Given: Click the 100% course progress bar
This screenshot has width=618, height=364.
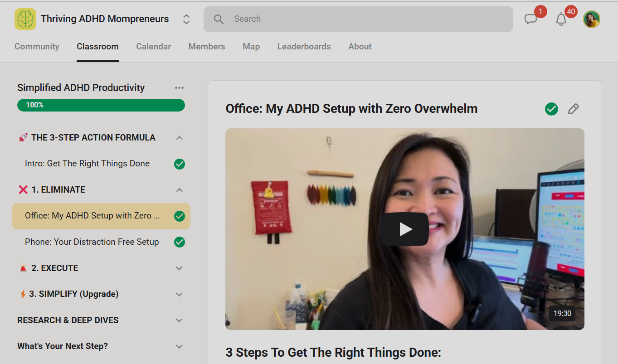Looking at the screenshot, I should 101,105.
